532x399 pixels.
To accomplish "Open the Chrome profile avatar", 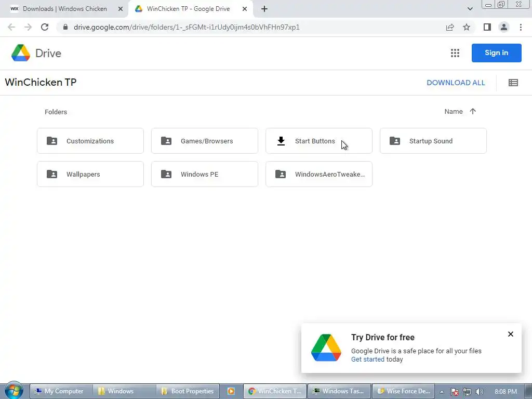I will (504, 27).
